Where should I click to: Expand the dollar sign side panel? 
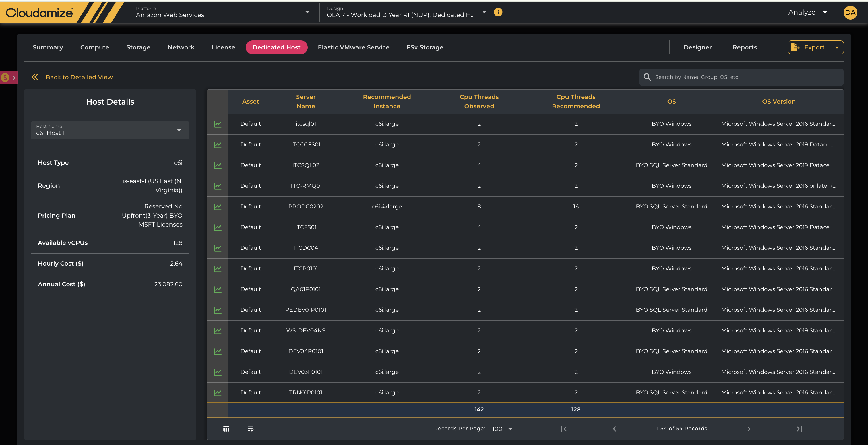(9, 78)
